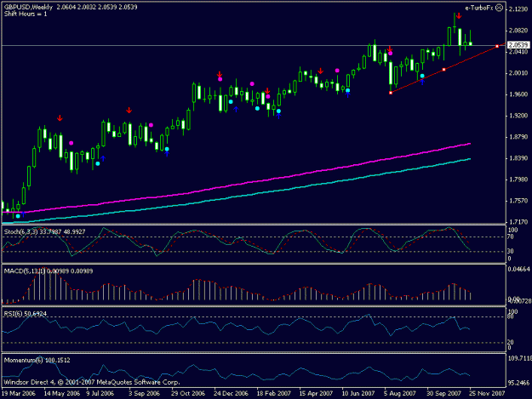This screenshot has height=399, width=532.
Task: Click the cyan dot at the start of the chart
Action: pos(18,216)
